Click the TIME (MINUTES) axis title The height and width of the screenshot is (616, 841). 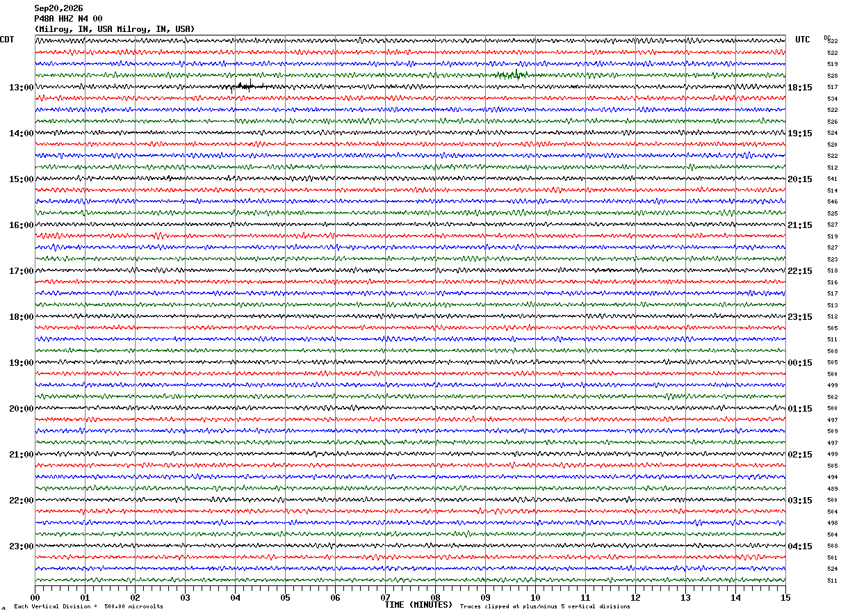click(x=418, y=605)
